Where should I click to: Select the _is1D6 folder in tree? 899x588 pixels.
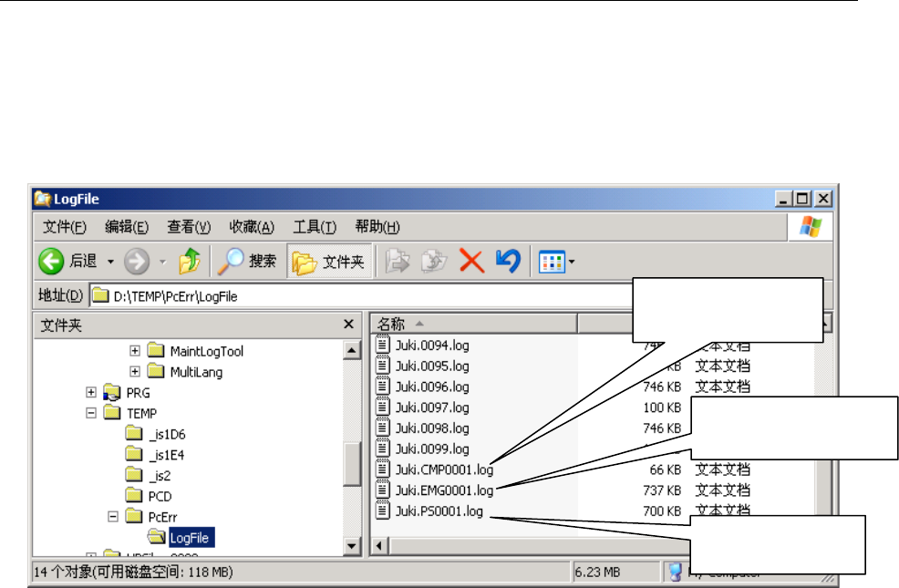click(x=167, y=434)
